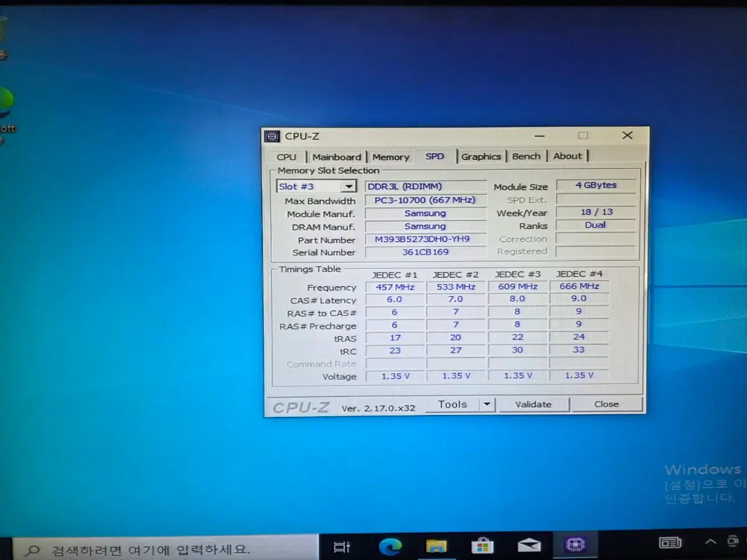Click the DRAM Manuf. Samsung value
The height and width of the screenshot is (560, 747).
425,226
